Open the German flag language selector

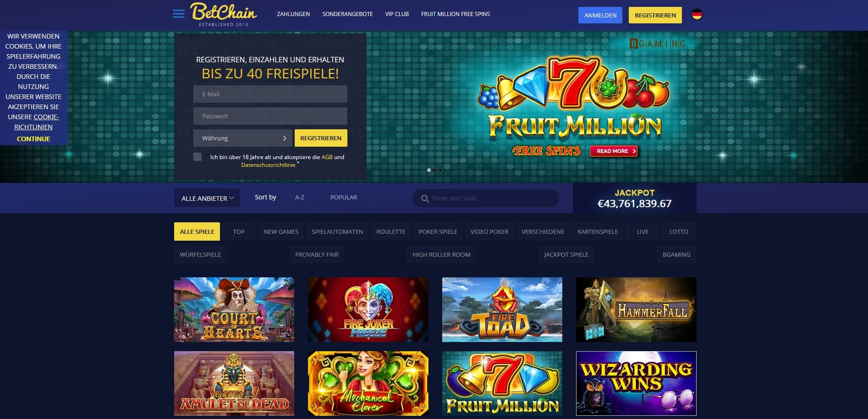[697, 15]
